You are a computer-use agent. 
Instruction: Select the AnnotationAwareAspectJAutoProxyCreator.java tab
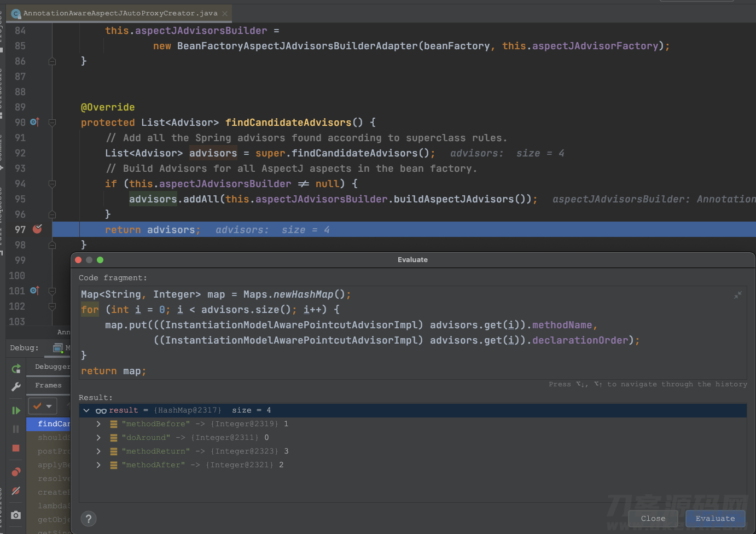(120, 13)
